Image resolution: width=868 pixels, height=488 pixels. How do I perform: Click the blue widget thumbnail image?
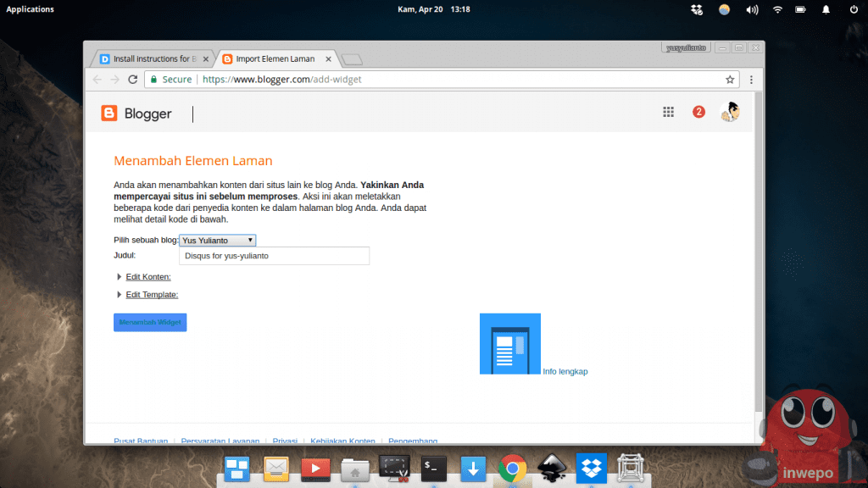(509, 344)
